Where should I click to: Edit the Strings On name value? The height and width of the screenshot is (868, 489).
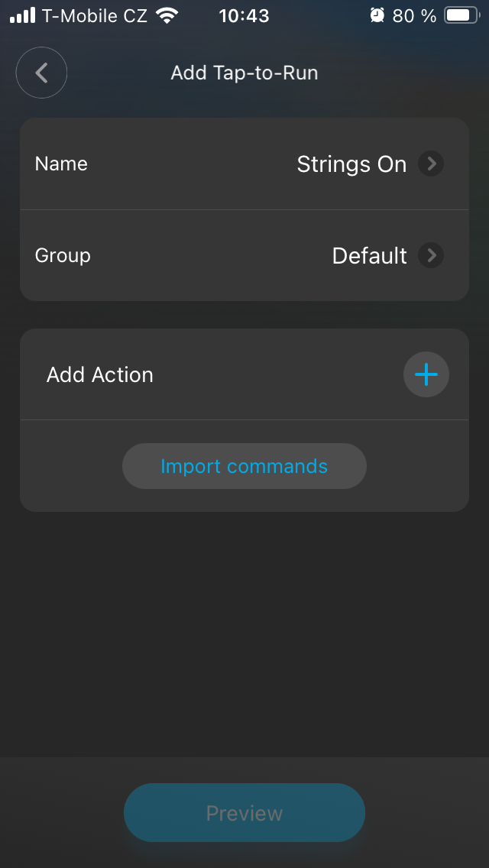click(351, 164)
